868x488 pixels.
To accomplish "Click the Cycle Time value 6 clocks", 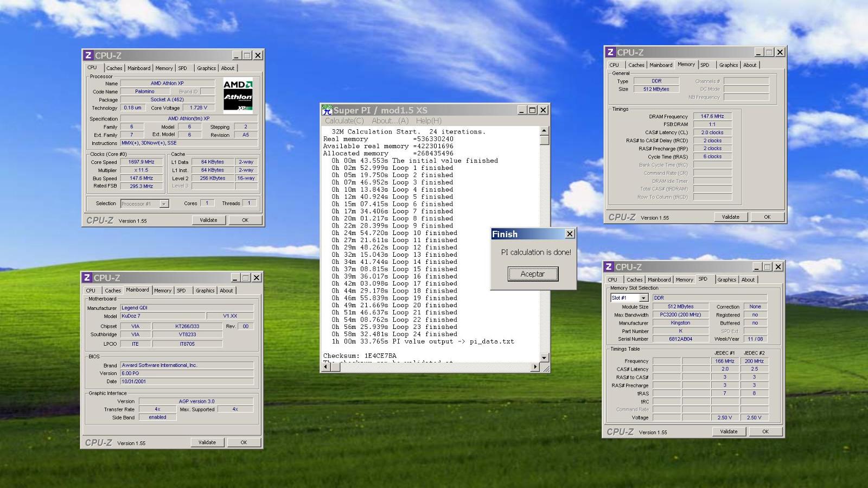I will click(712, 156).
